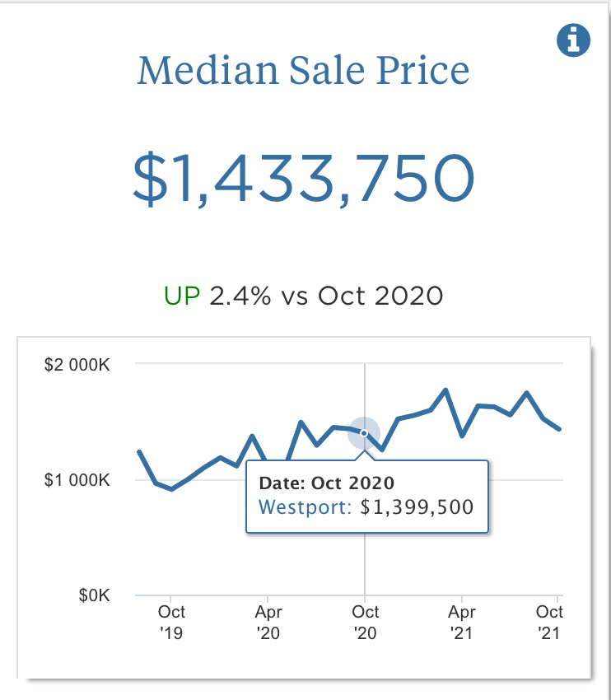This screenshot has height=700, width=611.
Task: Click the leftmost starting point of the line
Action: [x=138, y=451]
